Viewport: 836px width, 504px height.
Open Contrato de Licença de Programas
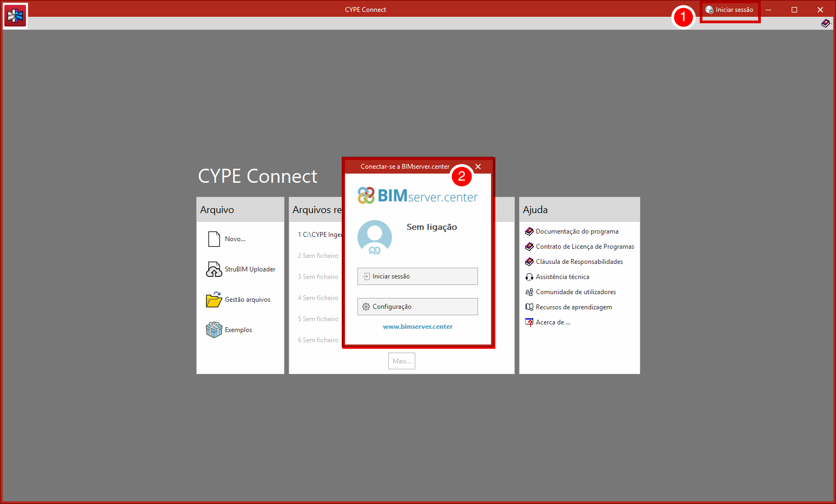coord(585,247)
